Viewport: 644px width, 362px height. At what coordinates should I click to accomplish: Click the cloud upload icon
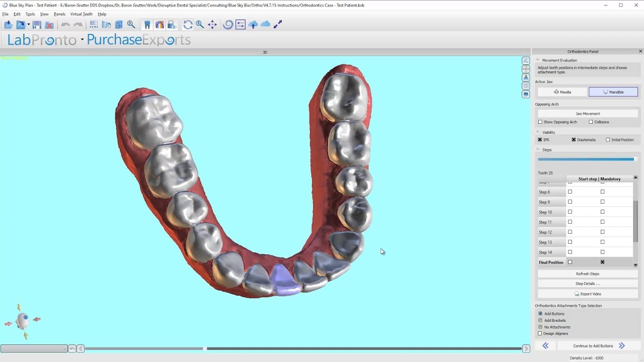pyautogui.click(x=253, y=25)
